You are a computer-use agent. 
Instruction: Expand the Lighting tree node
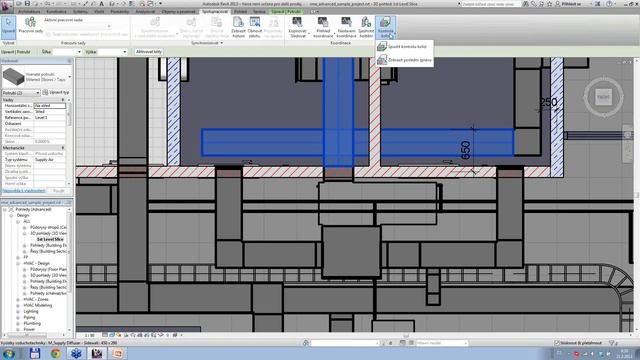pos(18,311)
